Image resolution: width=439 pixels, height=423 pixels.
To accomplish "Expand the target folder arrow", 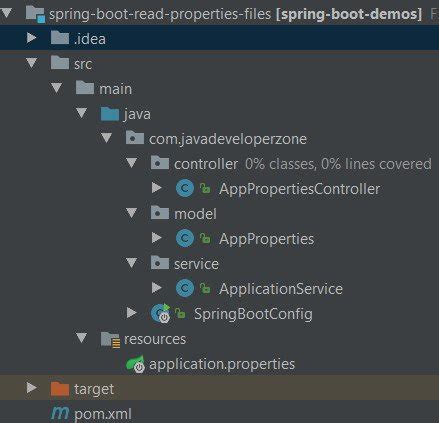I will pos(32,388).
